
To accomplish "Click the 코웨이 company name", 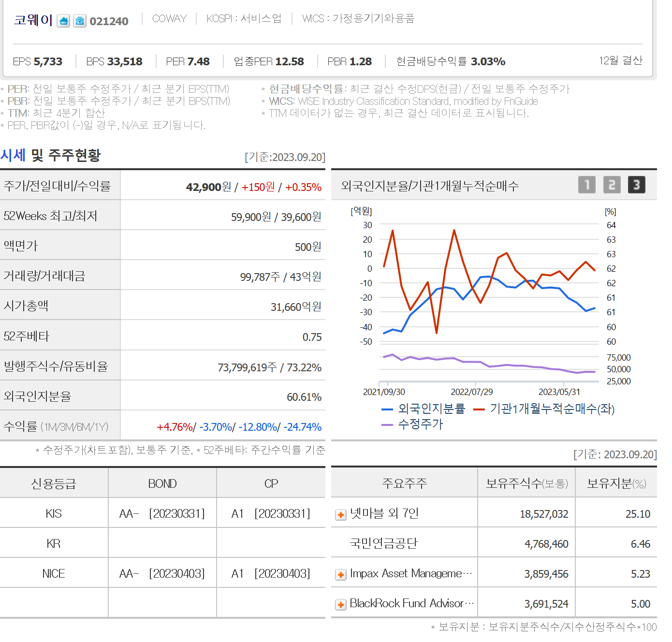I will pos(33,20).
